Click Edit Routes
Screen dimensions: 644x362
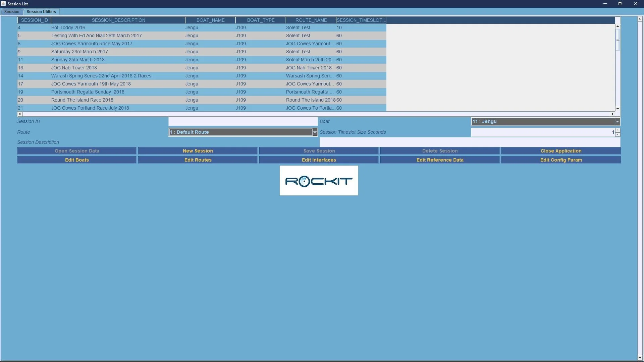coord(198,160)
